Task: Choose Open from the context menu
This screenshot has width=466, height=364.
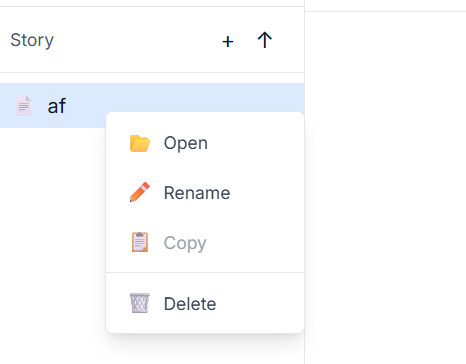Action: point(205,143)
